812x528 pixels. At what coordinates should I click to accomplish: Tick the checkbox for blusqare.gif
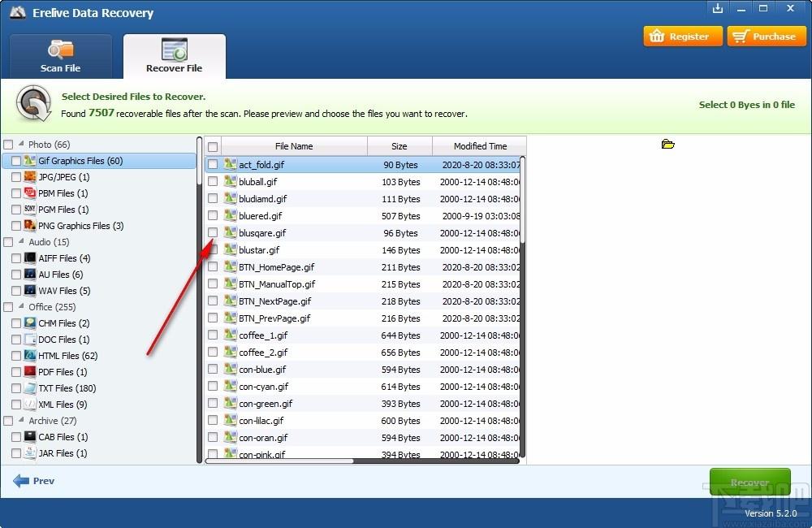coord(213,232)
